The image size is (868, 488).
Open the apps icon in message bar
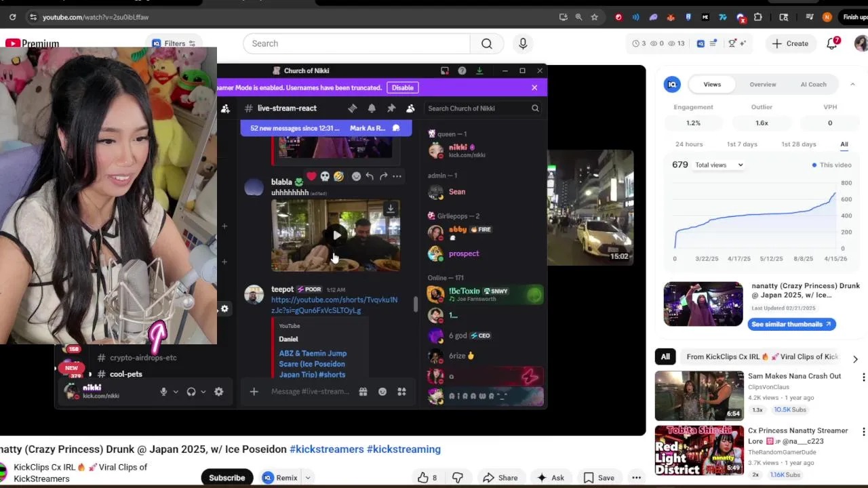tap(401, 392)
